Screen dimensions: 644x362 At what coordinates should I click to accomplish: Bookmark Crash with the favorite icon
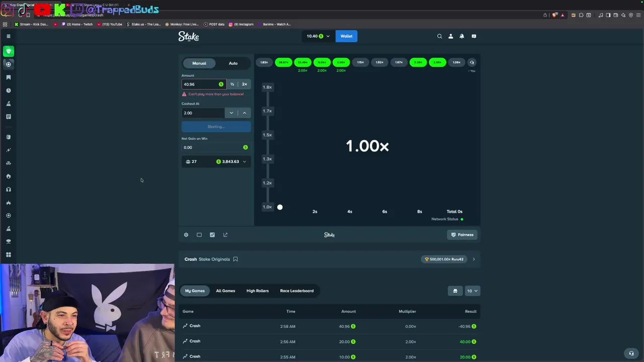(235, 259)
